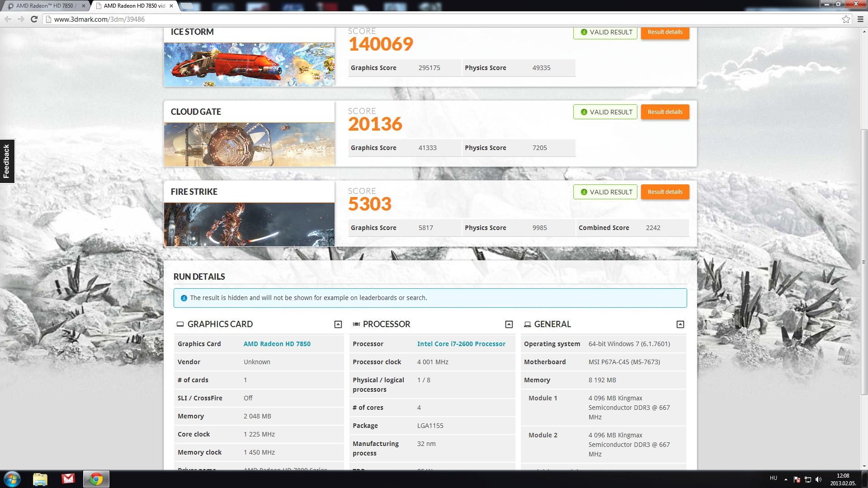Click the network tray icon
Viewport: 868px width, 488px height.
point(807,479)
